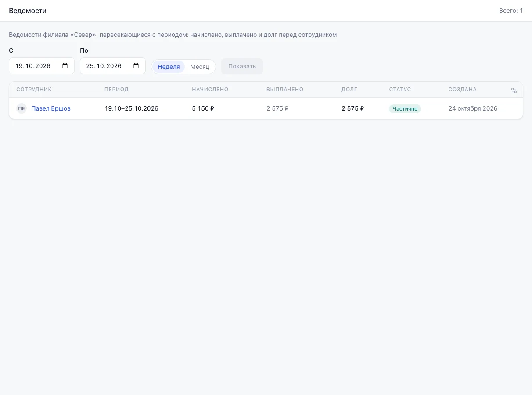Sort by the Выплачено column header
The height and width of the screenshot is (395, 532).
285,90
